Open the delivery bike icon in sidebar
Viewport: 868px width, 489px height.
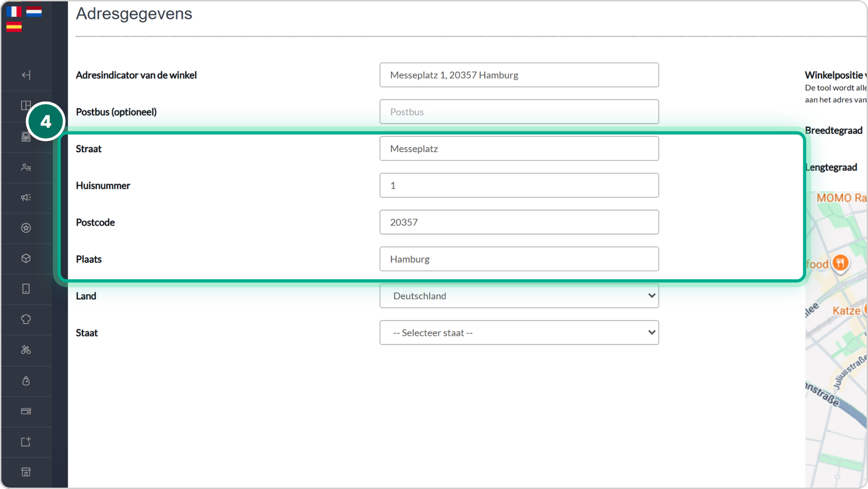pos(26,350)
